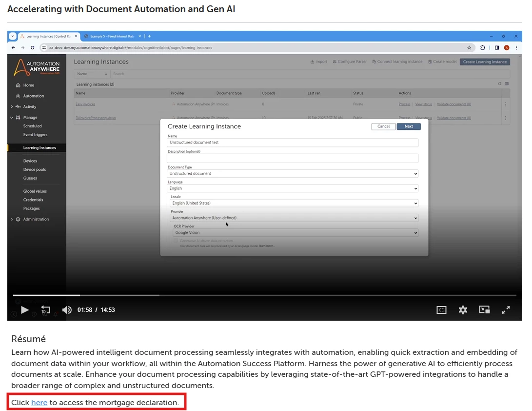Collapse the Manage section
Viewport: 532px width, 411px height.
click(12, 118)
